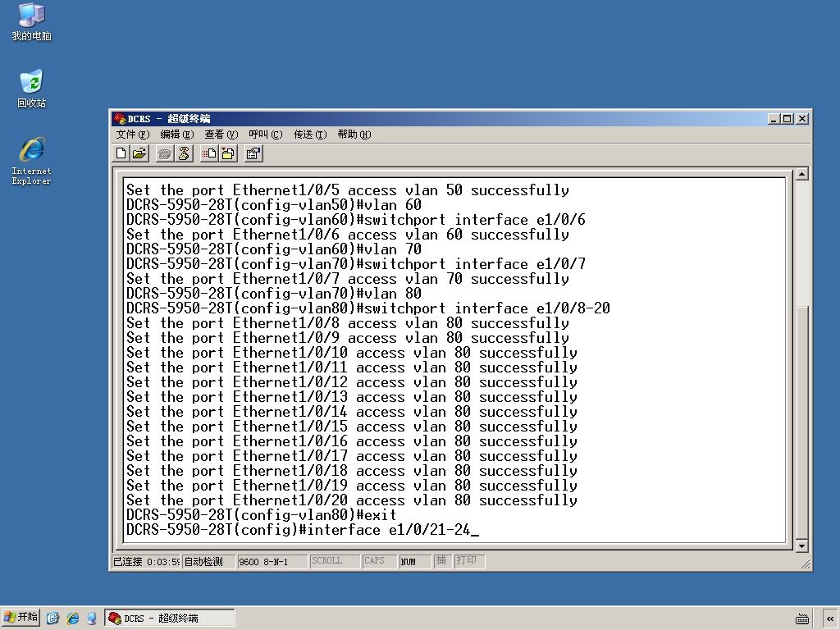Screen dimensions: 840x630
Task: Maximize the DCRS HyperTerminal window
Action: 787,118
